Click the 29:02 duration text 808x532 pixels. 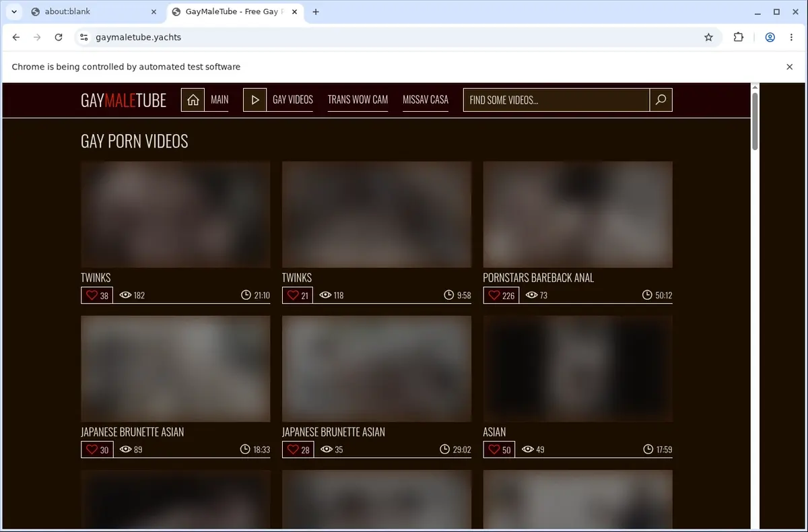463,449
